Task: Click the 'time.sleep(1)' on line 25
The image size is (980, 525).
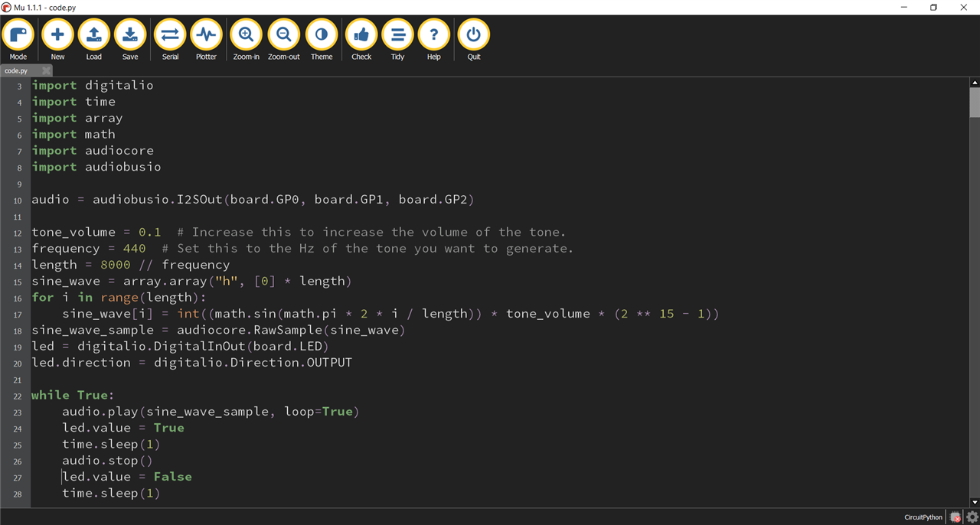Action: pos(111,444)
